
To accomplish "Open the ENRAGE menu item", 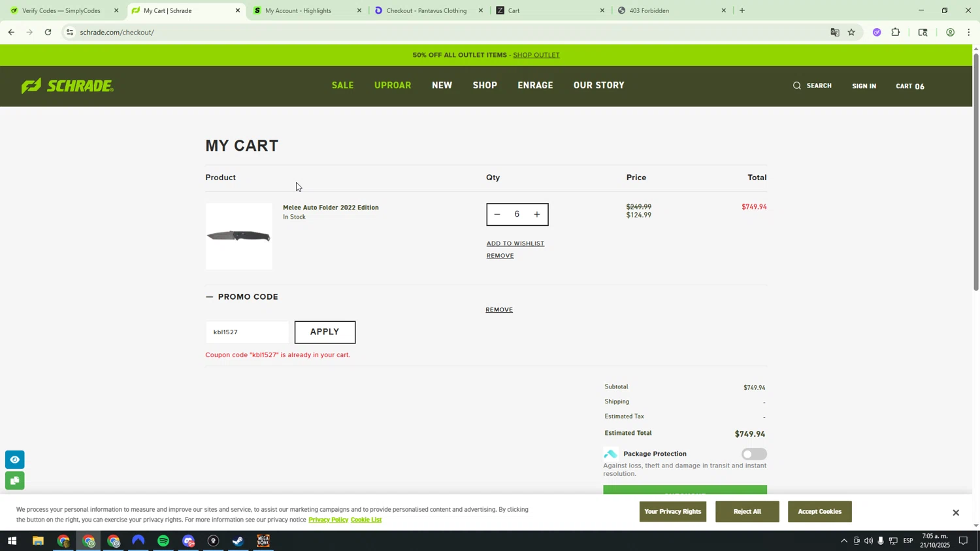I will pos(535,86).
